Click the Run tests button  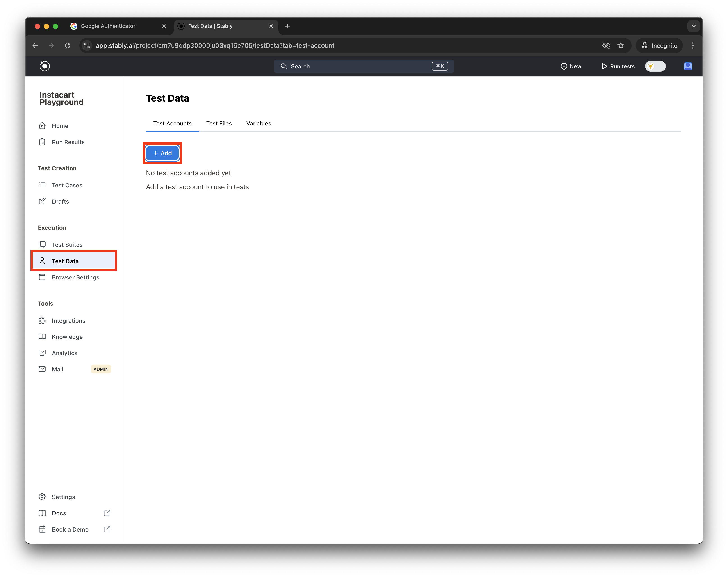(x=618, y=66)
